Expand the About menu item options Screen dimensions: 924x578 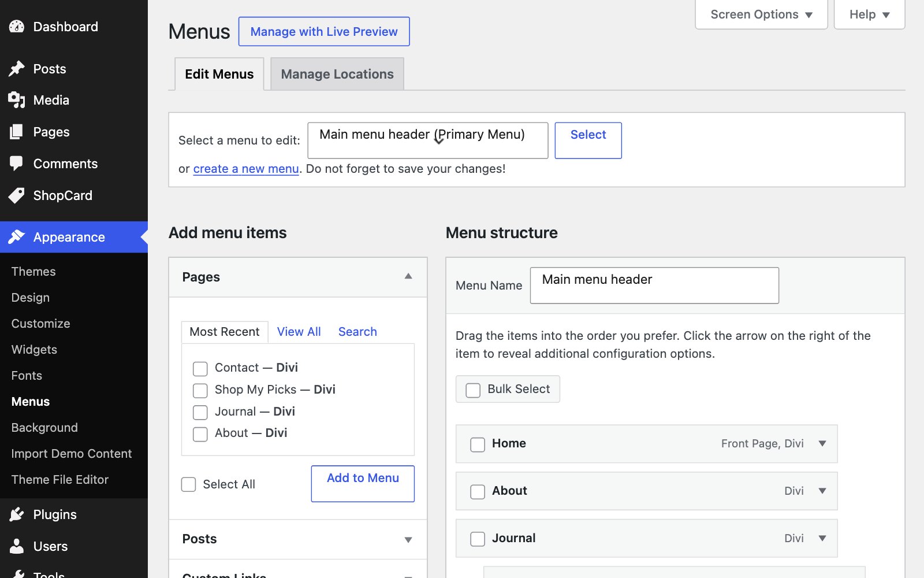pos(822,491)
